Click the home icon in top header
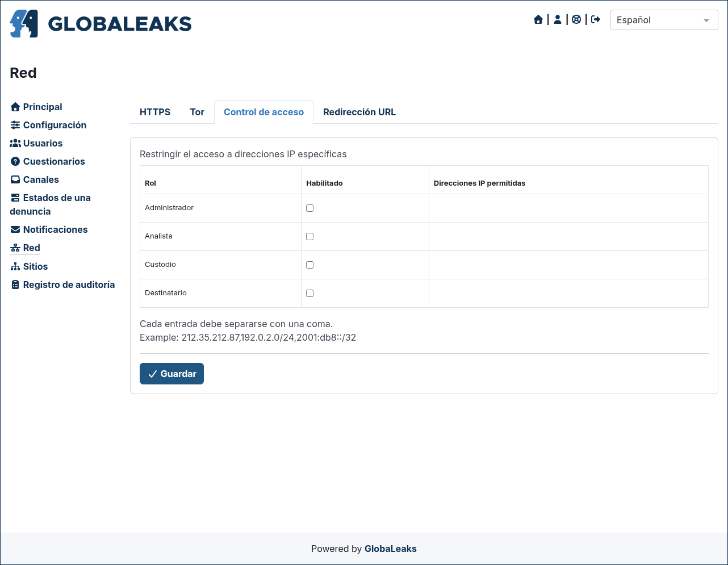 [x=538, y=20]
